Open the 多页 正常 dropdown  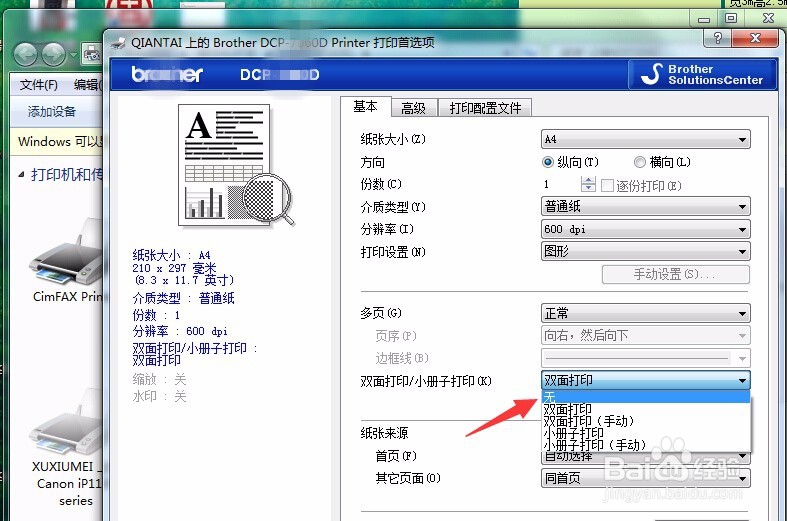pos(645,313)
